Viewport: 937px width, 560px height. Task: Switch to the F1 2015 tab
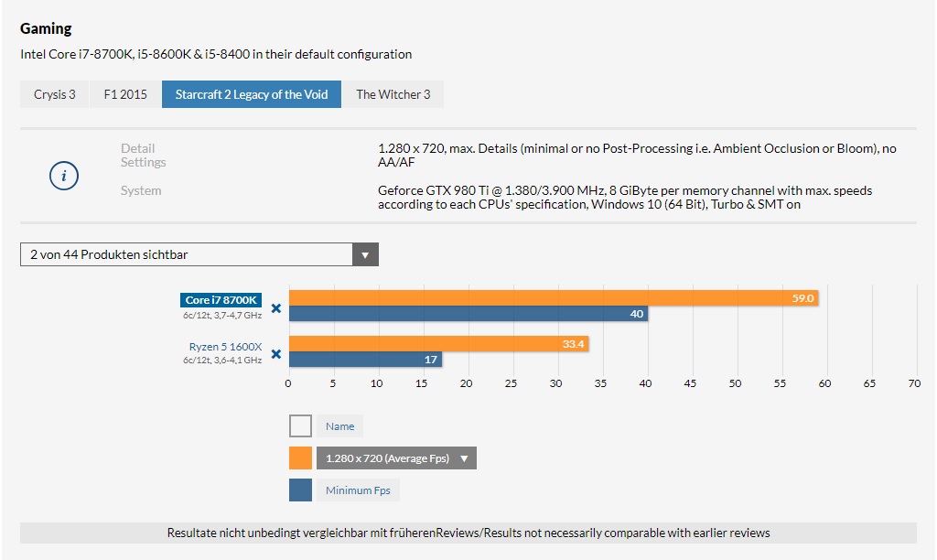(125, 94)
